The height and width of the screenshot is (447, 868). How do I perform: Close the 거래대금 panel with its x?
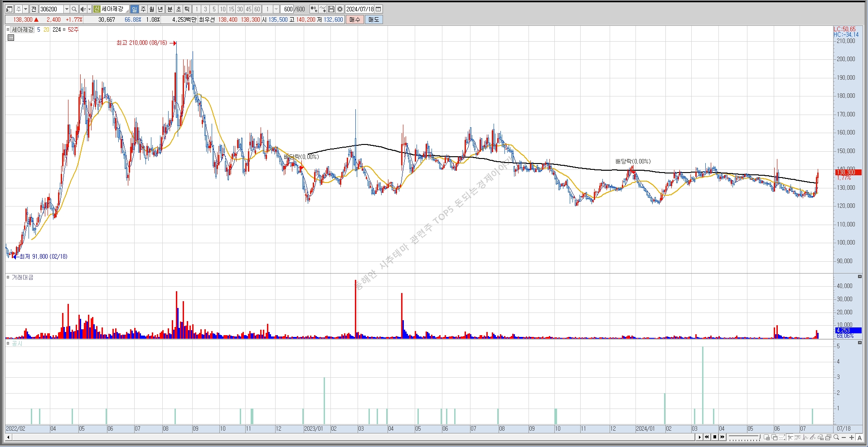pyautogui.click(x=860, y=277)
